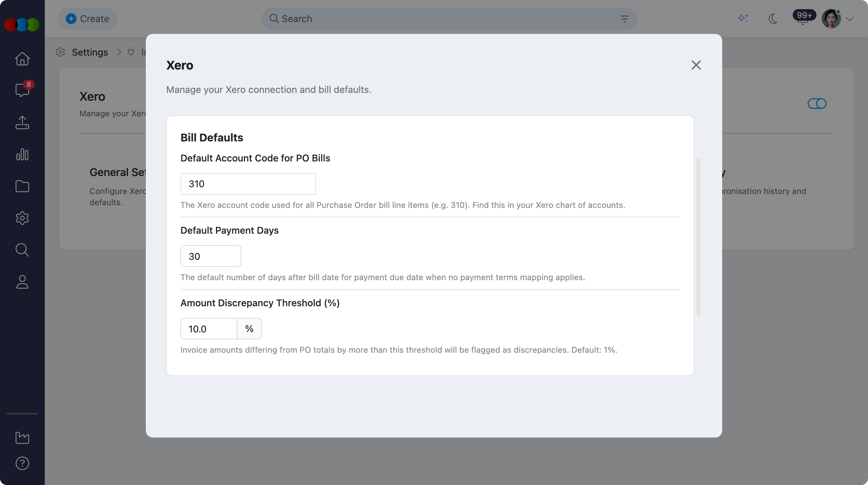
Task: Open notifications with 99+ badge
Action: click(x=804, y=17)
